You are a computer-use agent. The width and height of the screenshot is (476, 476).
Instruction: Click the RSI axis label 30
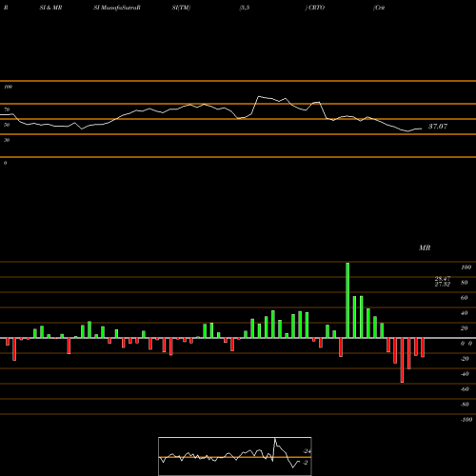(x=7, y=140)
